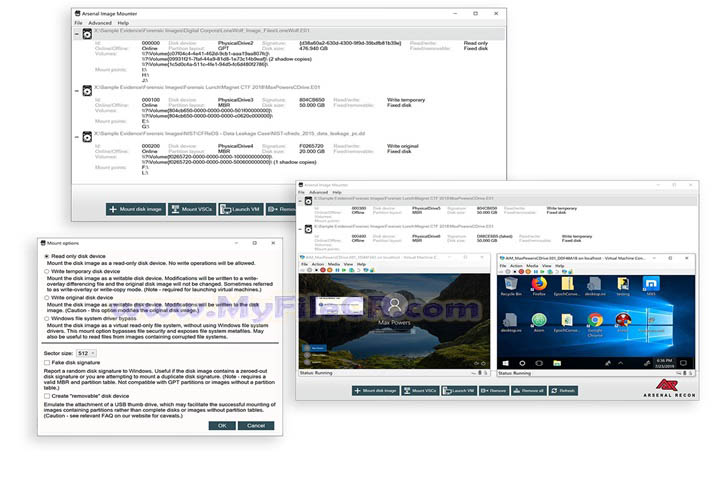Screen dimensions: 720x480
Task: Open Media menu in left VM window
Action: [x=334, y=265]
